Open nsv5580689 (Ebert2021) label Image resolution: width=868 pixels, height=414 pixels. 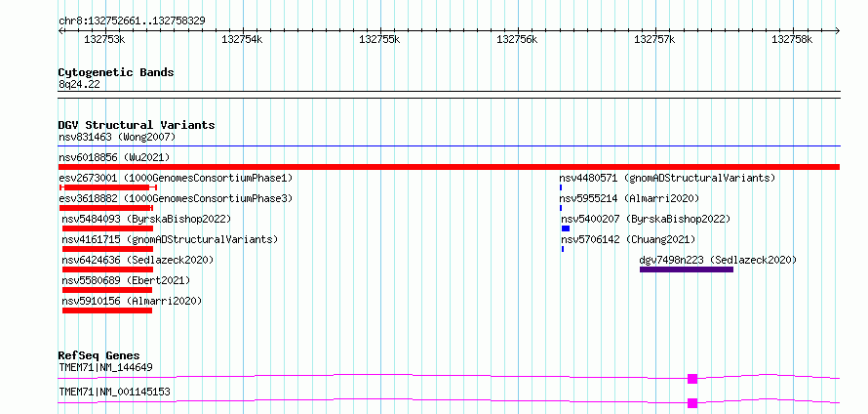(x=126, y=280)
